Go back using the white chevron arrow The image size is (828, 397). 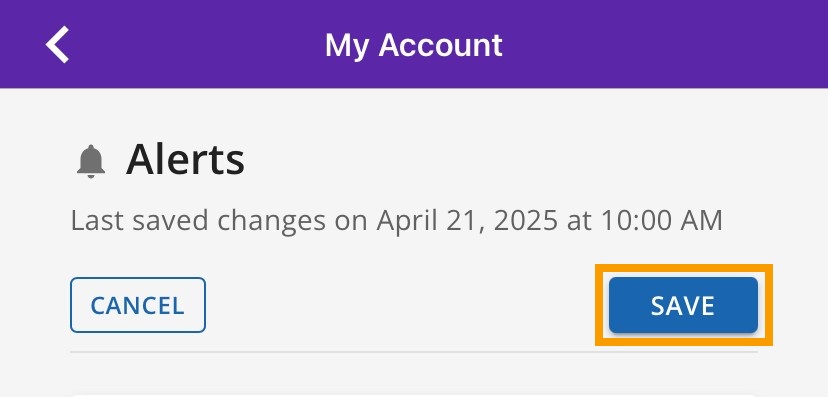[x=57, y=45]
